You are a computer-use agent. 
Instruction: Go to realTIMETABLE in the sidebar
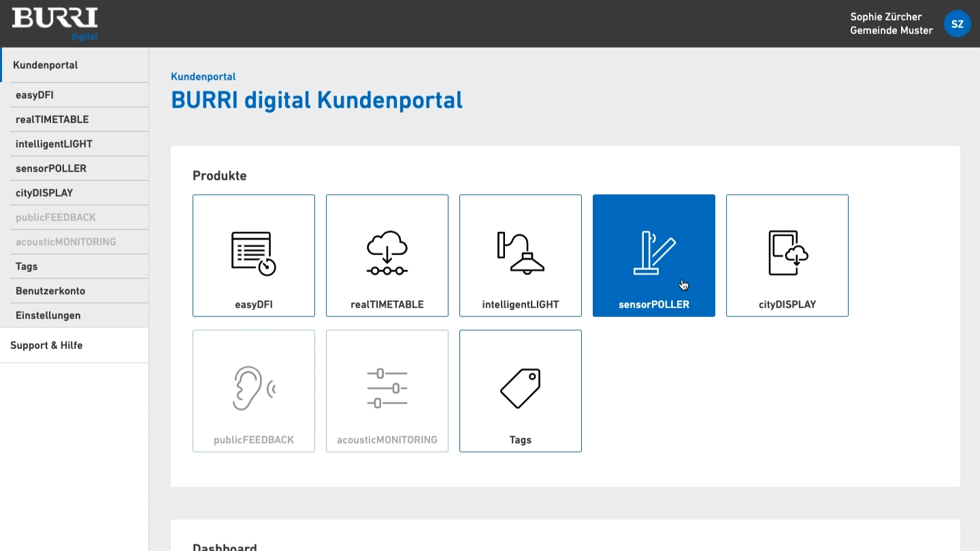coord(52,120)
